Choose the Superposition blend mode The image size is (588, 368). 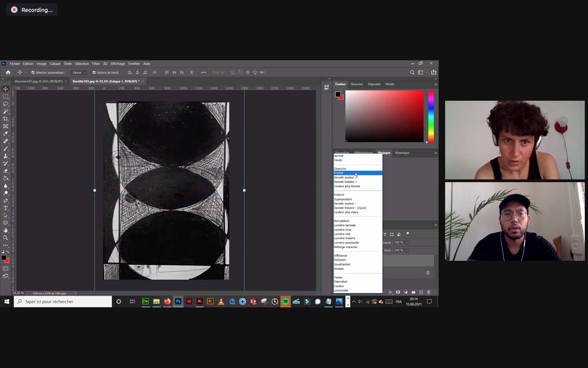pos(358,200)
